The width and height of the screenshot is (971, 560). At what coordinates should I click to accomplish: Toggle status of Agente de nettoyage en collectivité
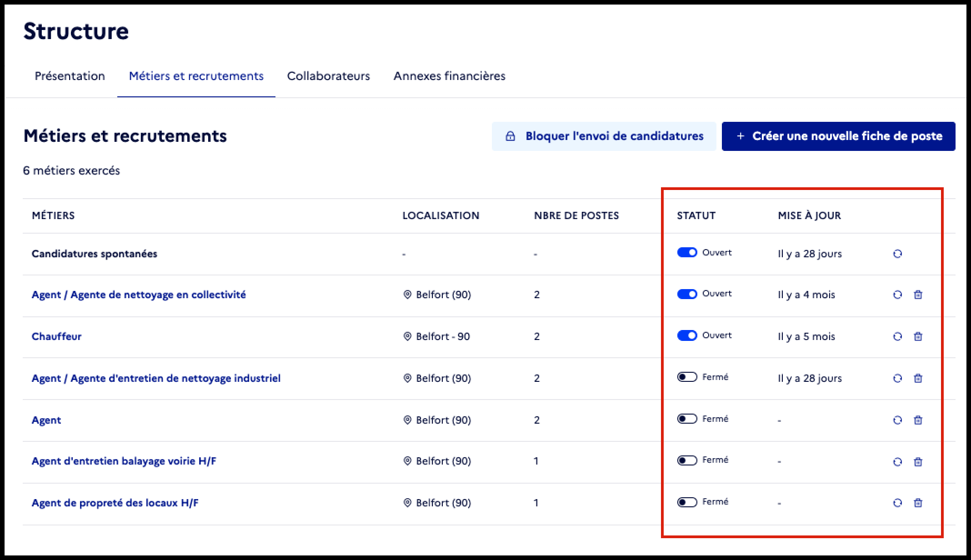click(687, 294)
